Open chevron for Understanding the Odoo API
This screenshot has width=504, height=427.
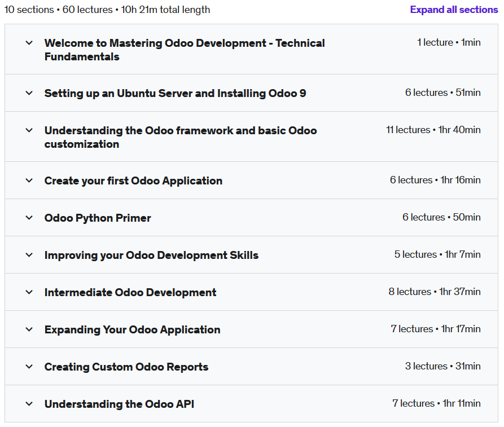(29, 404)
